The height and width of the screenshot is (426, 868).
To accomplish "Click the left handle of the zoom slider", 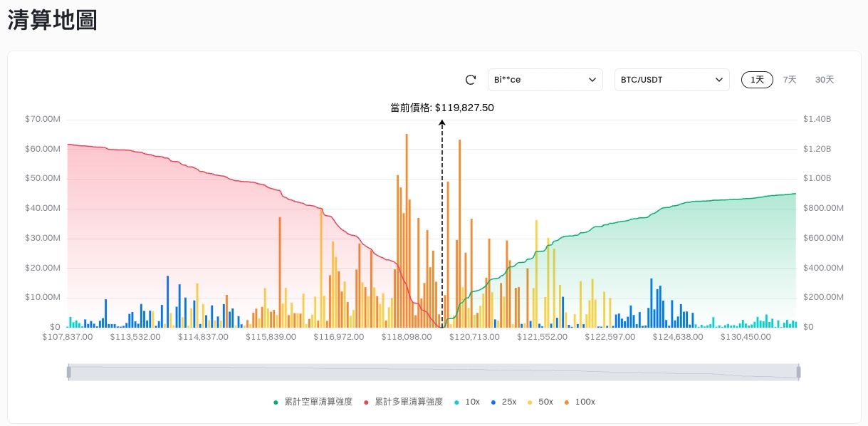I will pos(68,372).
